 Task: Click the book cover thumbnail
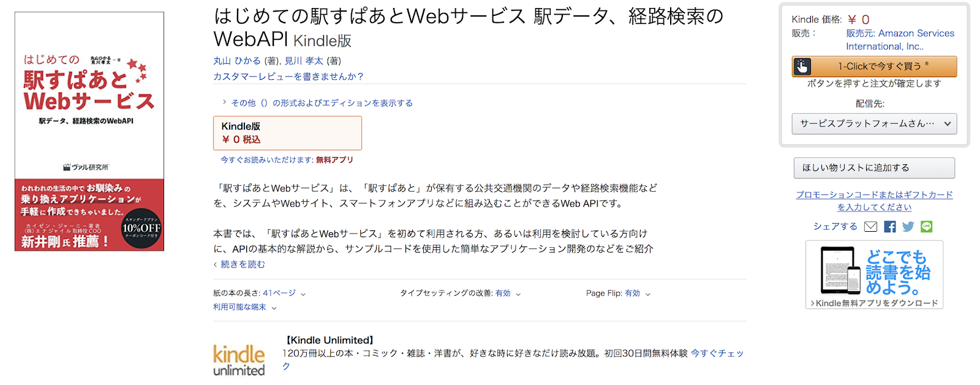[x=89, y=131]
